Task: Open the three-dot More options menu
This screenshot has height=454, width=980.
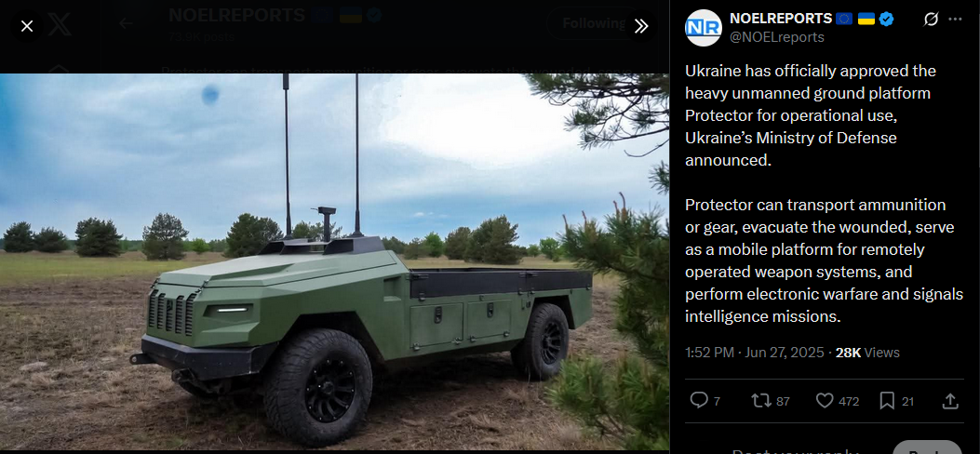Action: [x=955, y=20]
